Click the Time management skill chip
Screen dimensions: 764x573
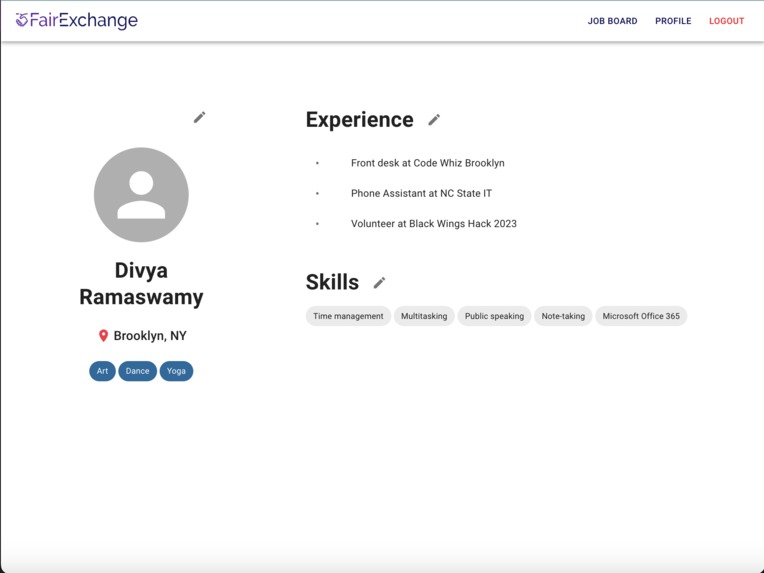point(348,316)
